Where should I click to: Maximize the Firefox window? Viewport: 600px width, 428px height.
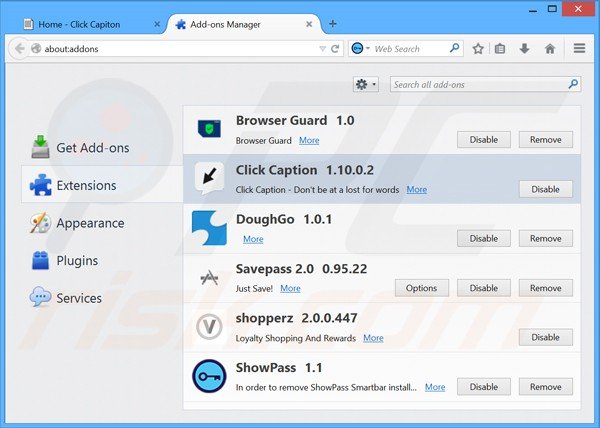pos(552,8)
